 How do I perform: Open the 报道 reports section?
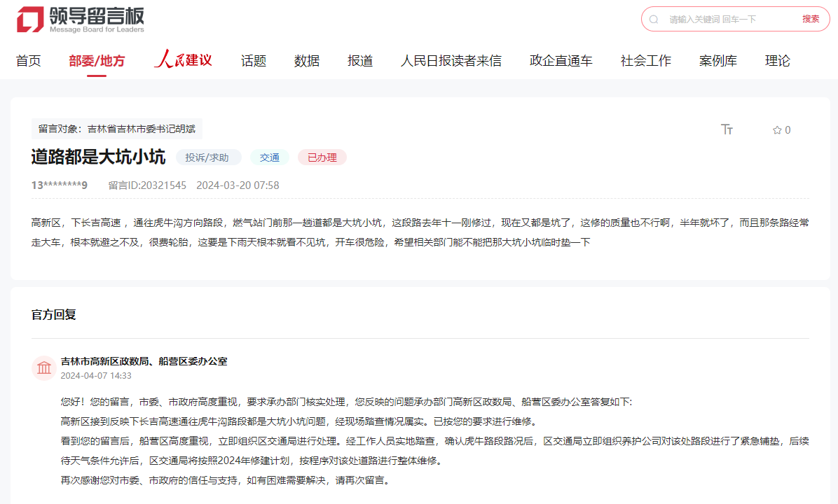[360, 61]
